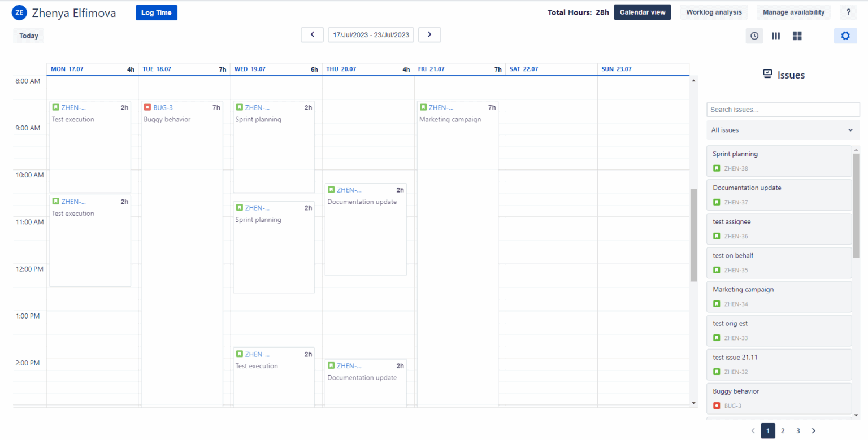The image size is (868, 440).
Task: Open the date range picker 17/Jul/2023 - 23/Jul/2023
Action: click(371, 34)
